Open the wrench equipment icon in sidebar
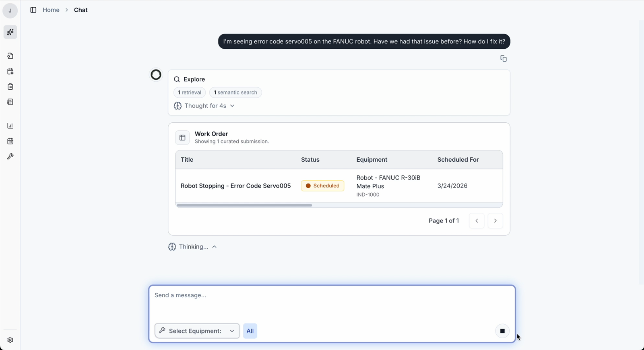644x350 pixels. (x=10, y=156)
